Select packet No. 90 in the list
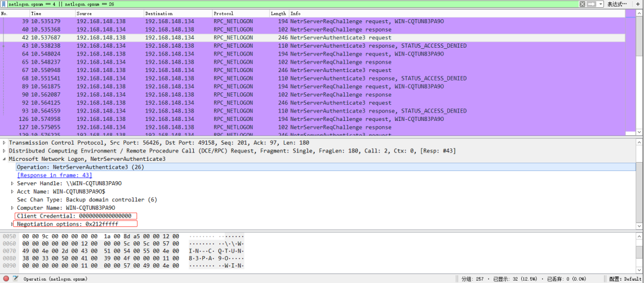The width and height of the screenshot is (644, 283). pyautogui.click(x=312, y=95)
